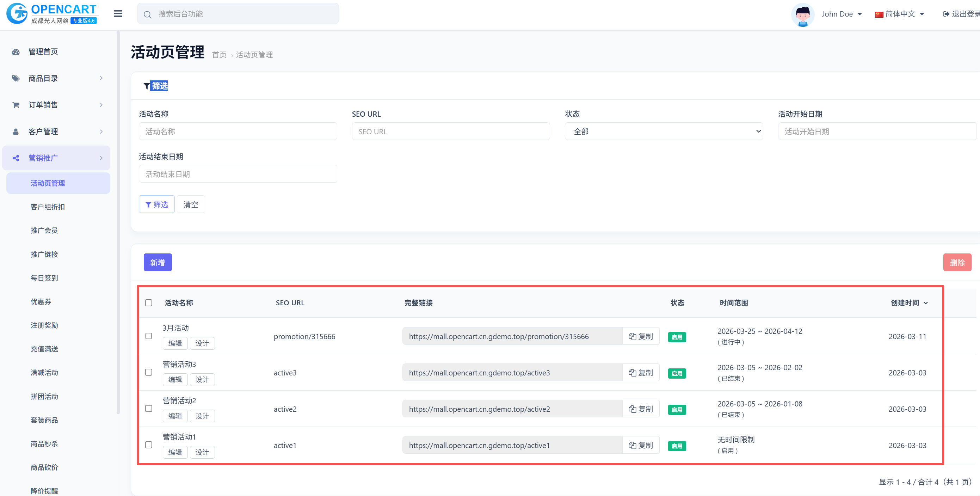Click the search magnifier icon
The image size is (980, 496).
(x=148, y=14)
